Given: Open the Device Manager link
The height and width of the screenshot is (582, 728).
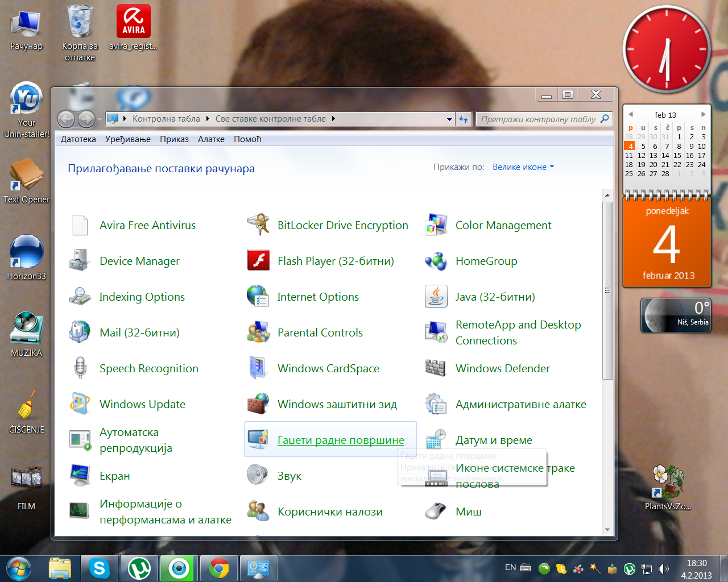Looking at the screenshot, I should pos(139,261).
